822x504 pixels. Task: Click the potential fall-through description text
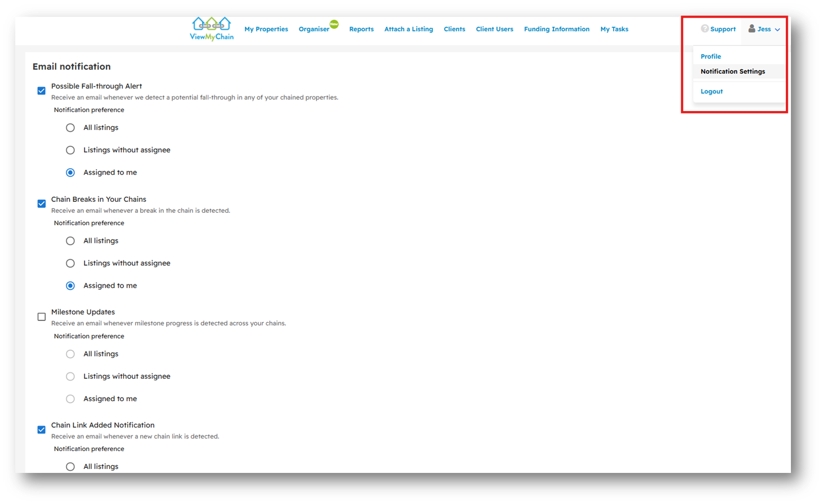[x=195, y=97]
